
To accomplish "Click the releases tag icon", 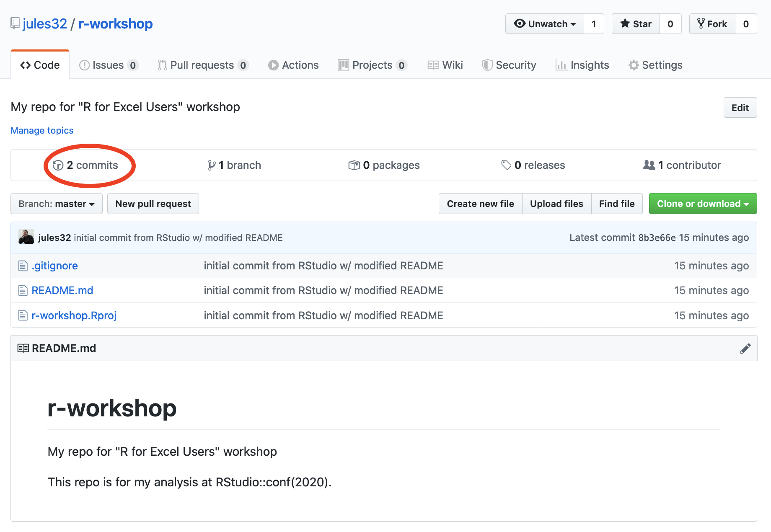I will point(506,165).
